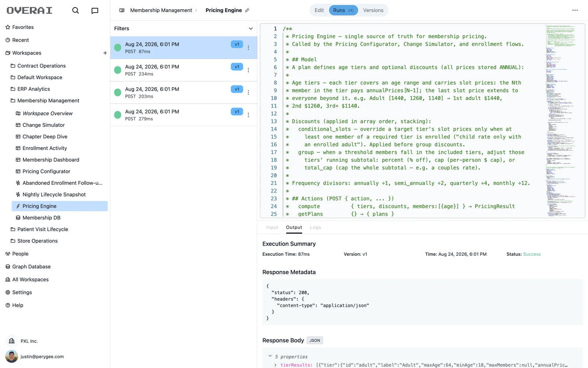Click the OVERAI logo
588x368 pixels.
tap(29, 10)
